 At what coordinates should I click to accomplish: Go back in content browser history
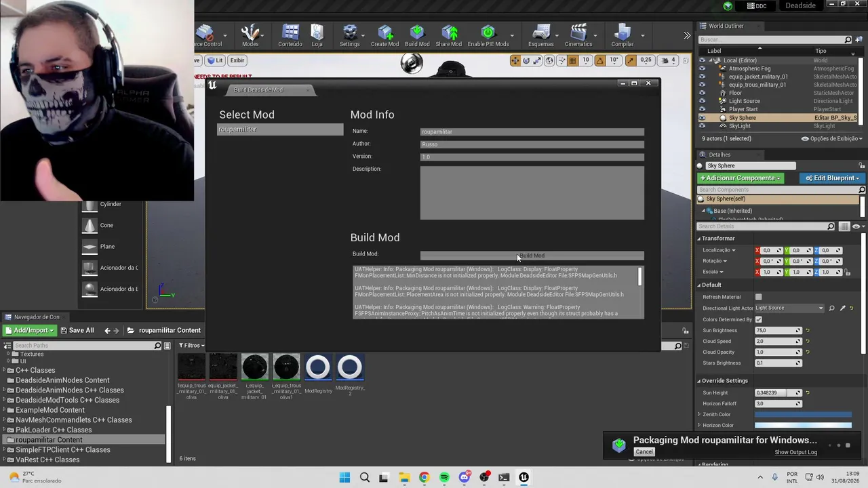(107, 330)
